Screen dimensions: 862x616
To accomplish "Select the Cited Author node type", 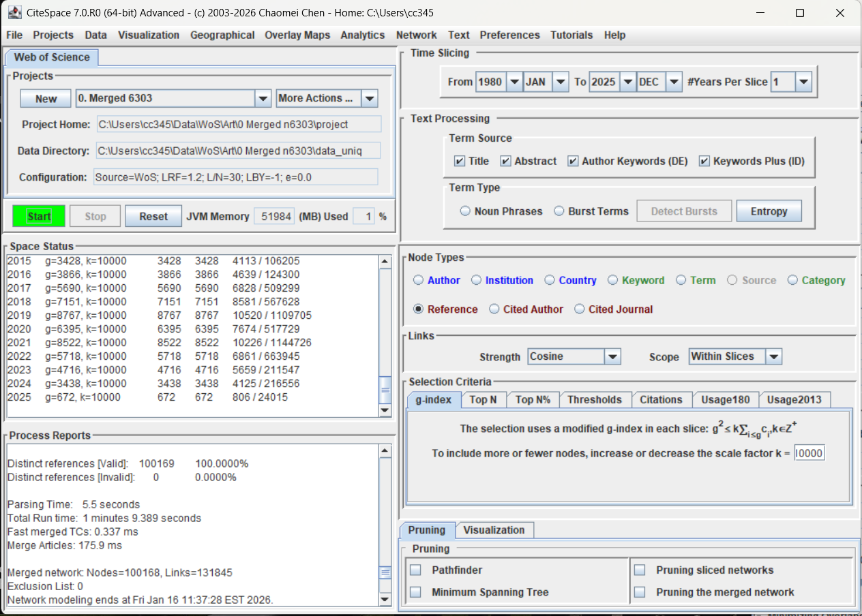I will click(x=494, y=309).
